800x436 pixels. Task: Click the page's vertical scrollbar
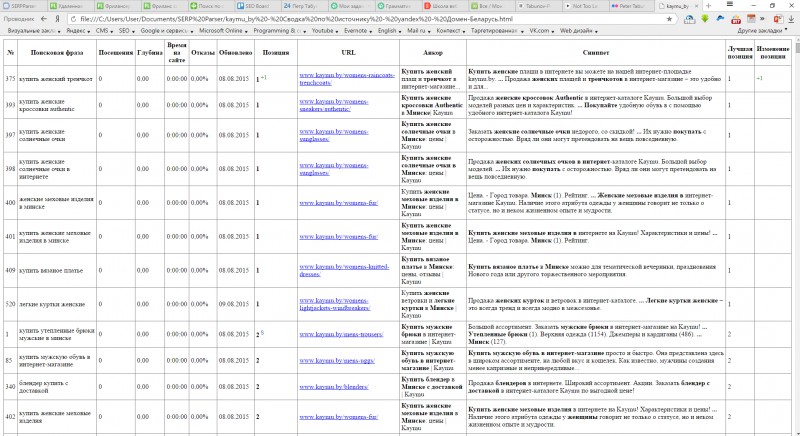coord(796,237)
